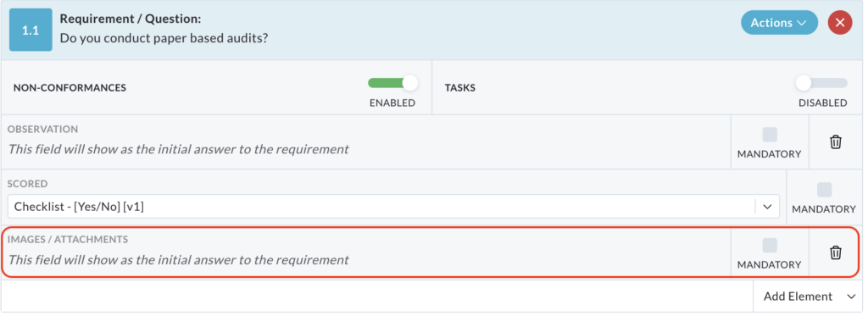The width and height of the screenshot is (868, 316).
Task: Check the Observation Mandatory checkbox
Action: click(770, 135)
